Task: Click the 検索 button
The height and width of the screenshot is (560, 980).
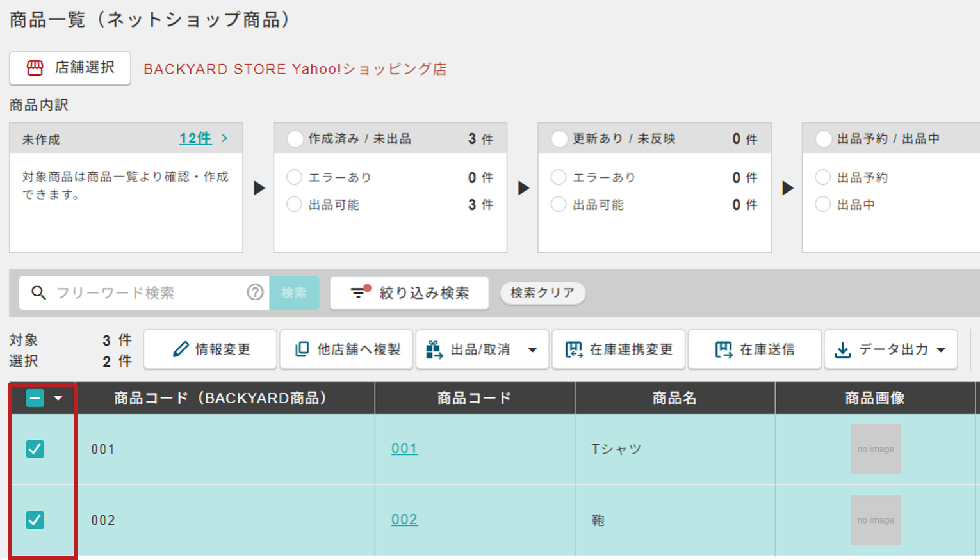Action: pyautogui.click(x=294, y=293)
